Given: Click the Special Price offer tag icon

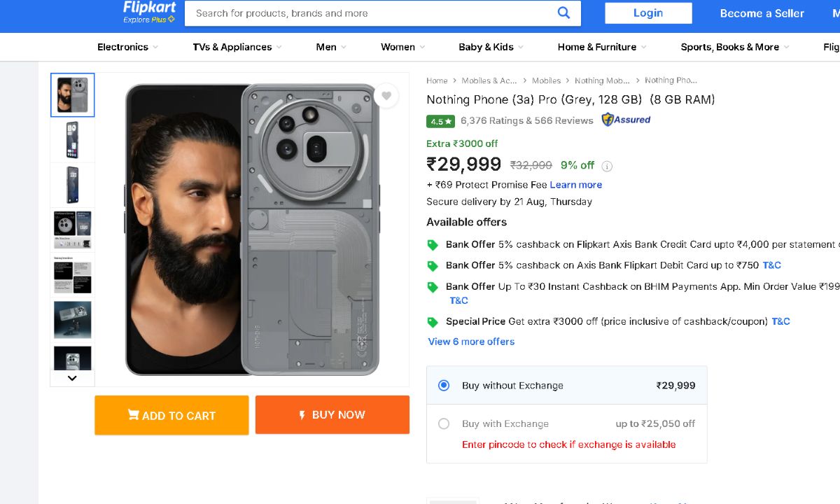Looking at the screenshot, I should 433,322.
